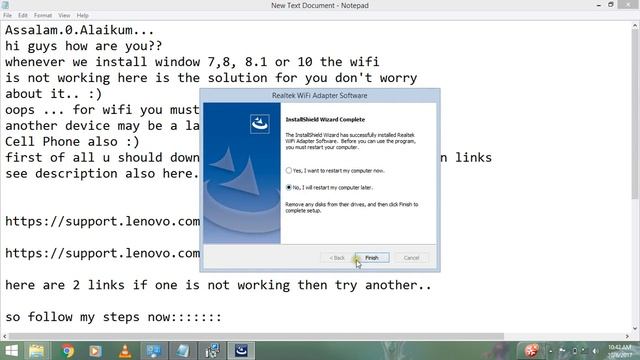Click the InstallShield logo icon in the wizard
640x360 pixels.
coord(260,124)
